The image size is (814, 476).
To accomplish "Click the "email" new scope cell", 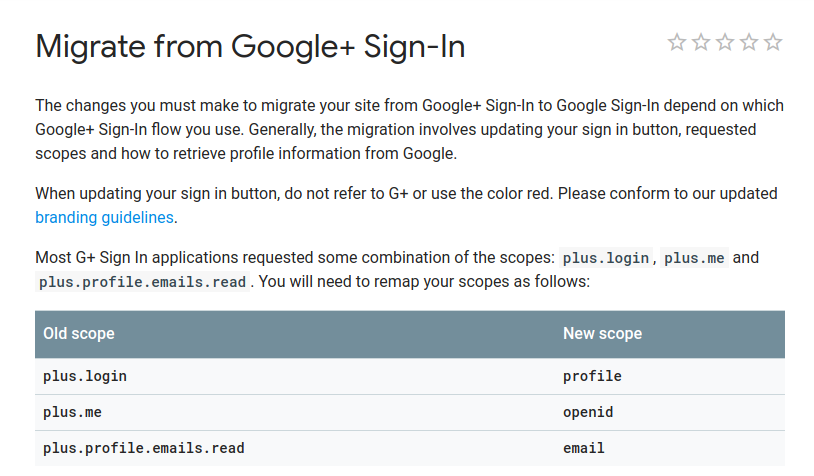I will click(584, 448).
